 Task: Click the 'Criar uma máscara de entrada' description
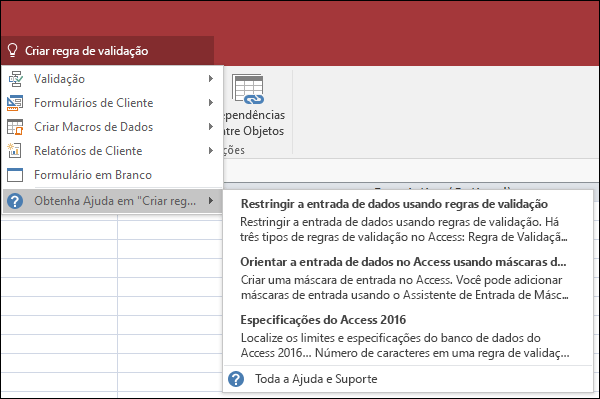click(404, 287)
